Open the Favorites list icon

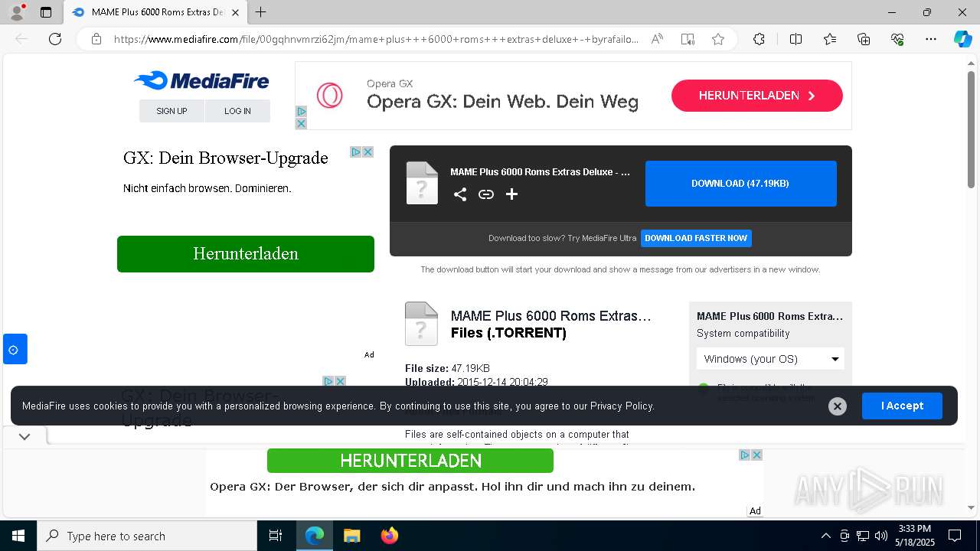(830, 39)
